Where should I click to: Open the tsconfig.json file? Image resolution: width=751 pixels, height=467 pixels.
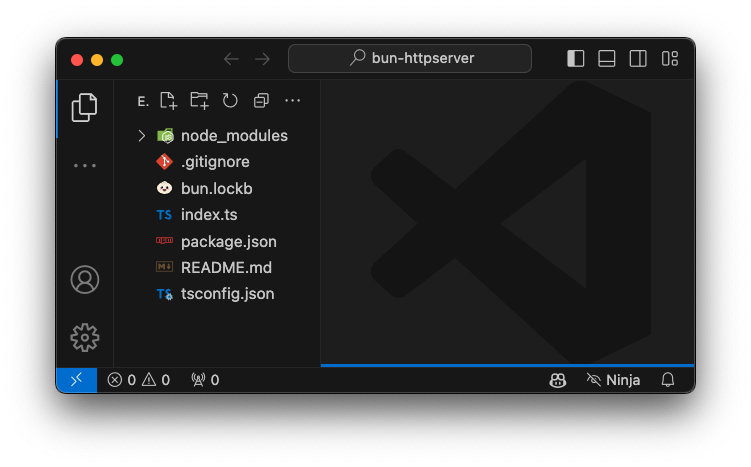click(x=228, y=294)
